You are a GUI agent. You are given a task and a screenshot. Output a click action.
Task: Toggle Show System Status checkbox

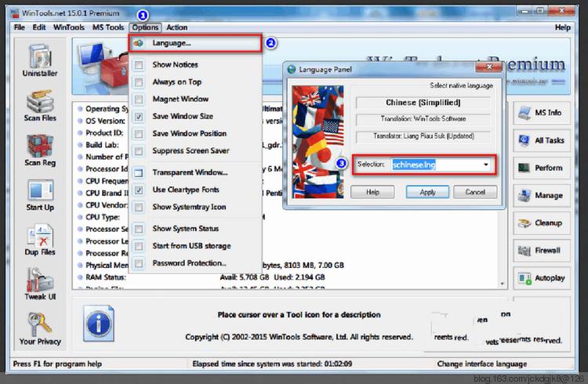[138, 229]
